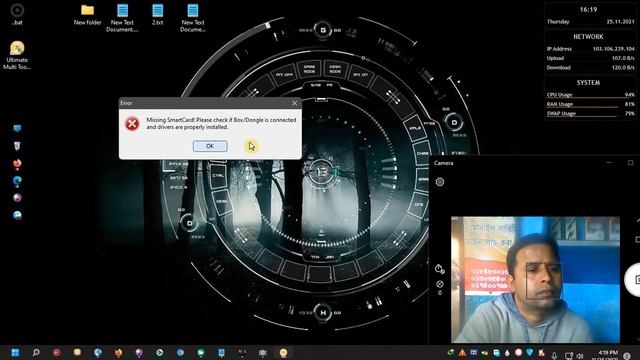This screenshot has height=360, width=640.
Task: Open Camera app settings gear
Action: pyautogui.click(x=440, y=182)
